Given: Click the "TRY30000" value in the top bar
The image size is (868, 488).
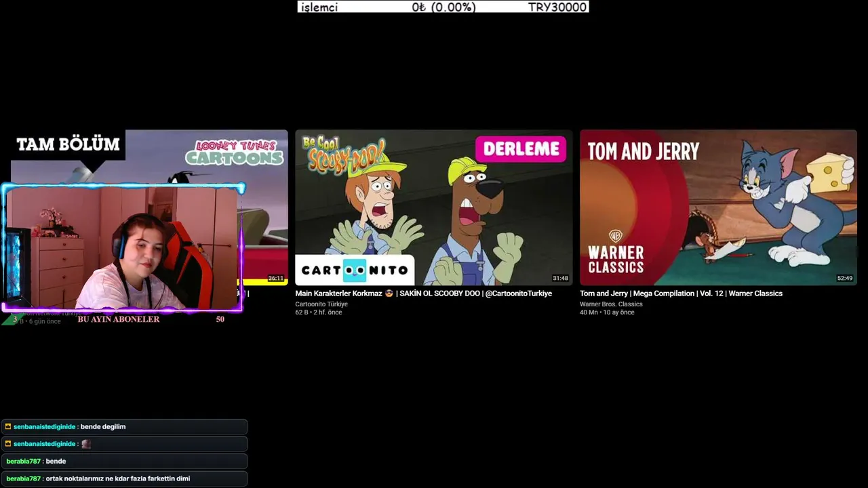Looking at the screenshot, I should click(x=557, y=7).
